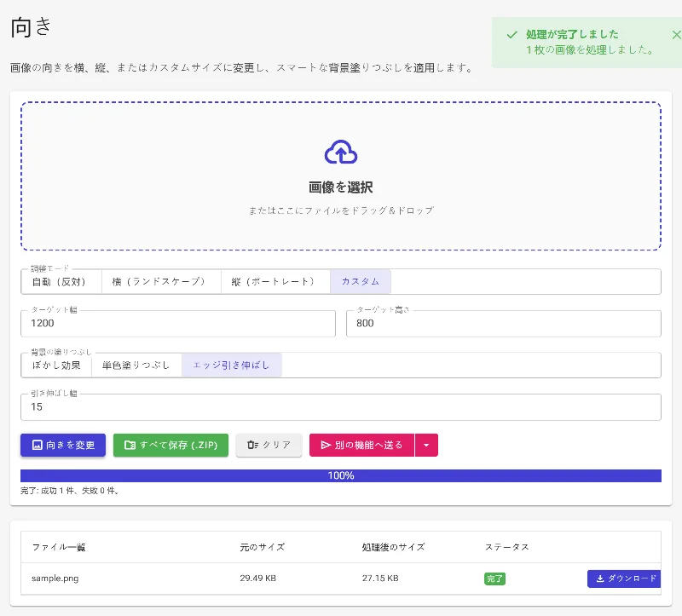The width and height of the screenshot is (682, 616).
Task: Click the sample.png file name
Action: tap(55, 579)
